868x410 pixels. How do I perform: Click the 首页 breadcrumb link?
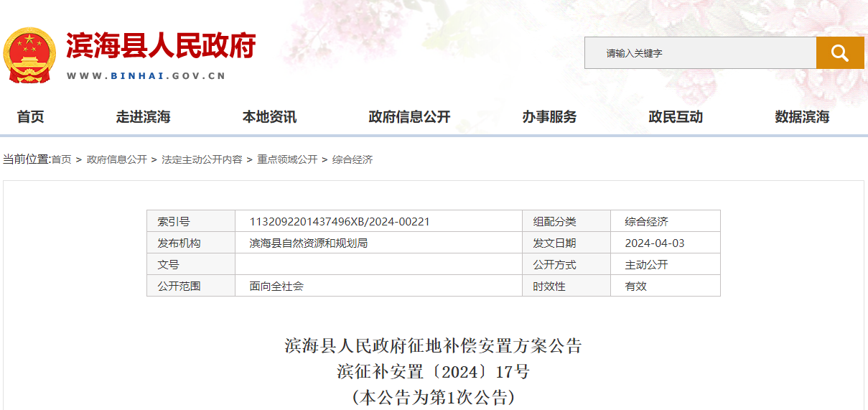pos(61,159)
